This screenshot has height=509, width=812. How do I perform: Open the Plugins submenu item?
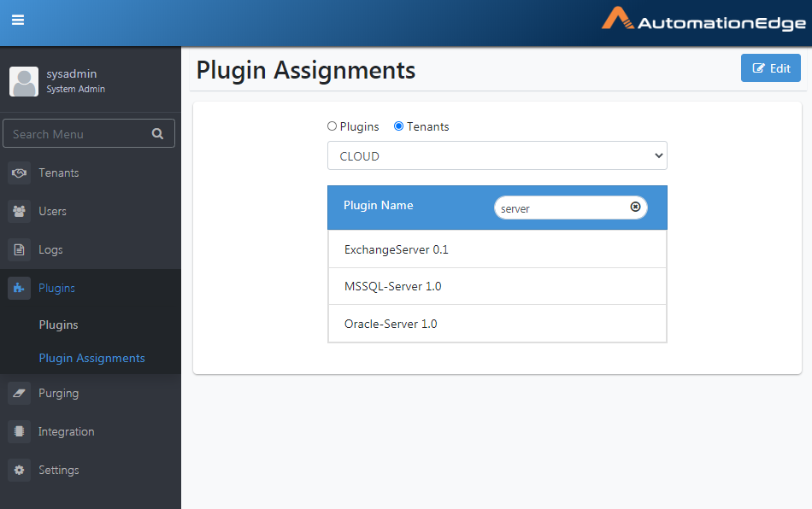pyautogui.click(x=58, y=325)
